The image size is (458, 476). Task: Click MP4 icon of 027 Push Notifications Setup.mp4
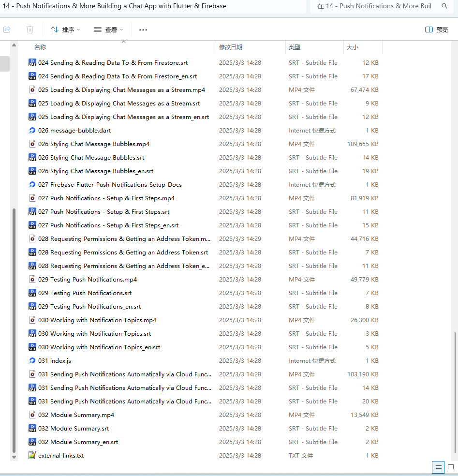click(x=32, y=198)
